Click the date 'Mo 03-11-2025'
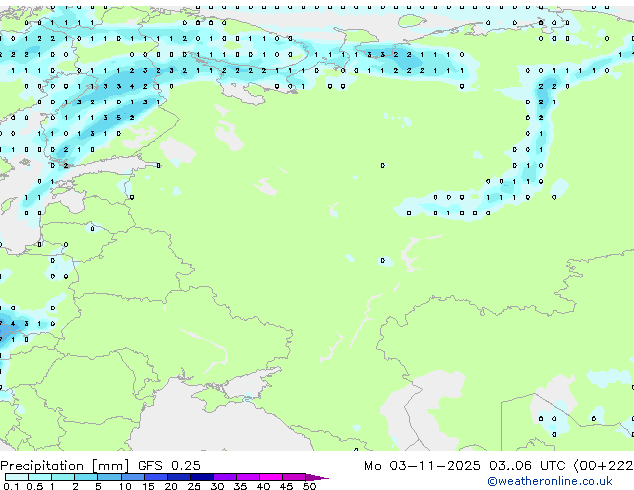 422,466
